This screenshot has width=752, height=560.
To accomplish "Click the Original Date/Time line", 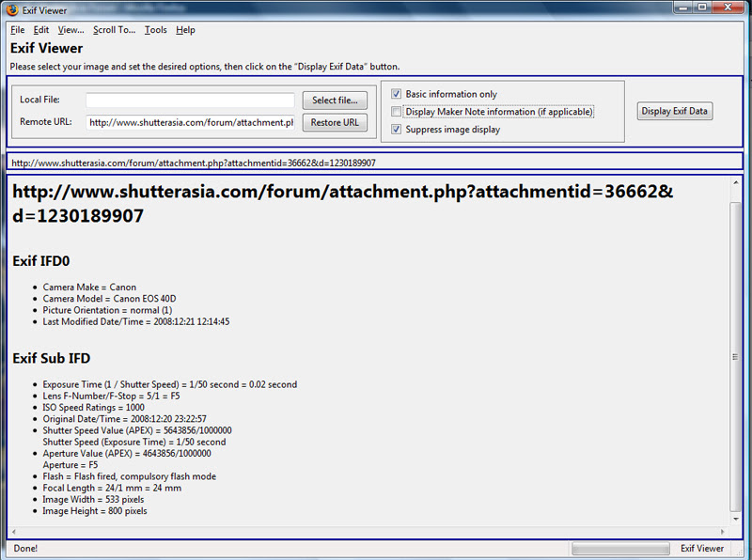I will (x=124, y=419).
